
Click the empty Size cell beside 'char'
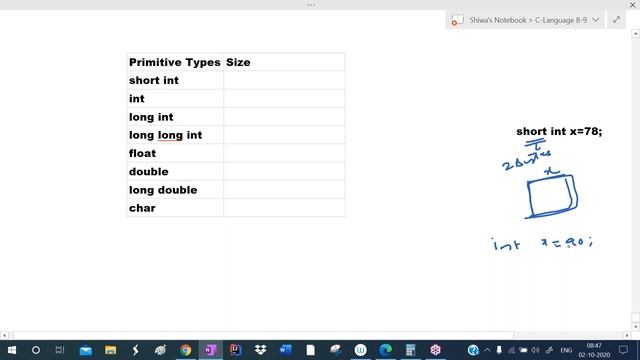click(x=284, y=208)
